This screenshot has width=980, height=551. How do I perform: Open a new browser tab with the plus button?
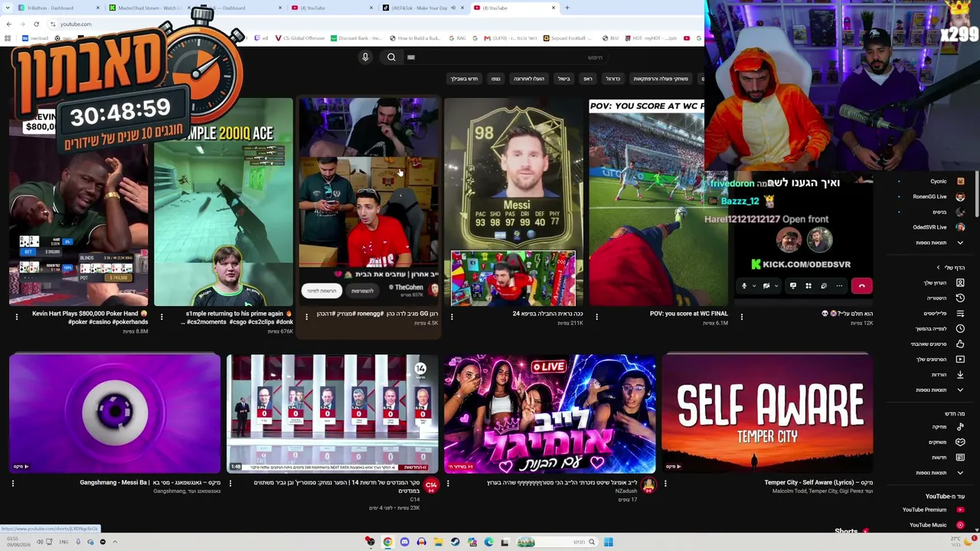point(567,8)
